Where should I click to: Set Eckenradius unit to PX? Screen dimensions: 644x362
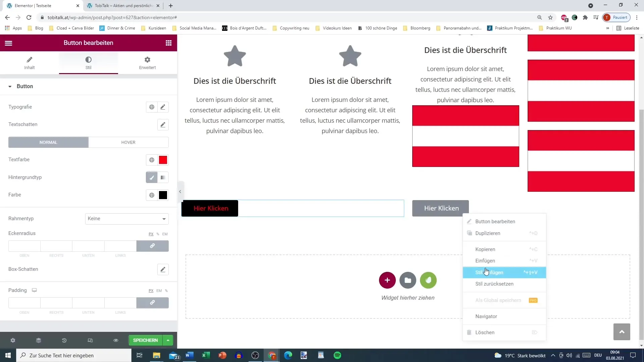(x=151, y=234)
